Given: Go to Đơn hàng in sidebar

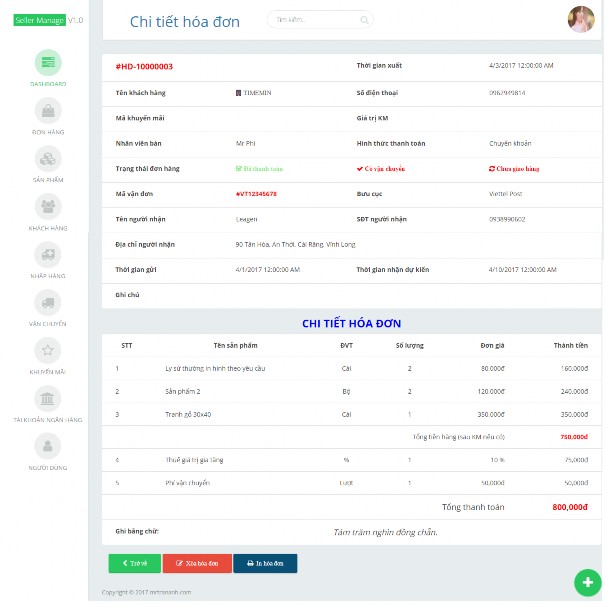Looking at the screenshot, I should coord(48,110).
